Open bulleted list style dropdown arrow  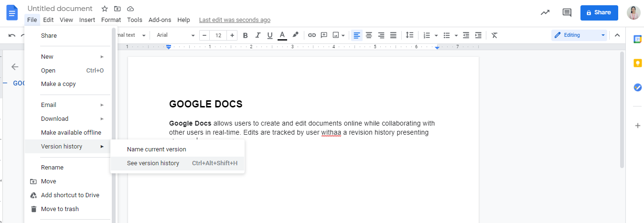point(456,35)
